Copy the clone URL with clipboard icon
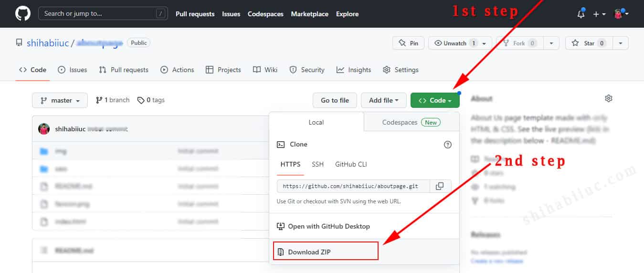The height and width of the screenshot is (273, 644). [440, 186]
